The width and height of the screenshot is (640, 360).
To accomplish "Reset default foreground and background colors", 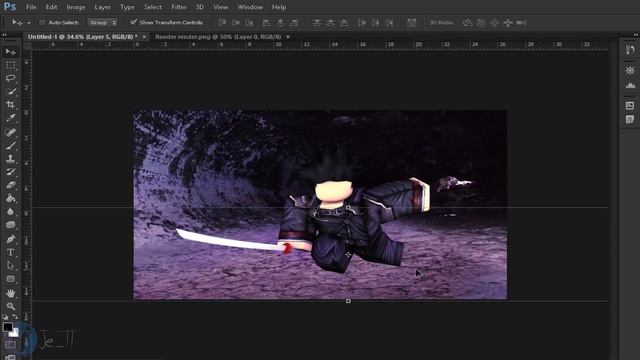I will pos(5,317).
